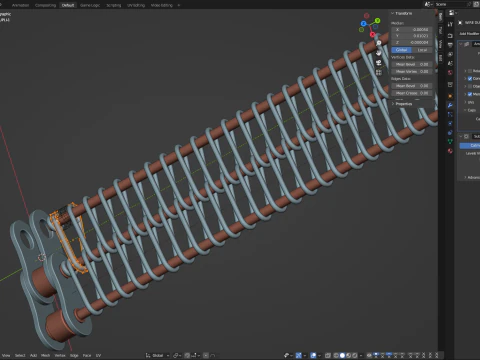Image resolution: width=480 pixels, height=360 pixels.
Task: Select rendered viewport shading mode
Action: pyautogui.click(x=355, y=355)
